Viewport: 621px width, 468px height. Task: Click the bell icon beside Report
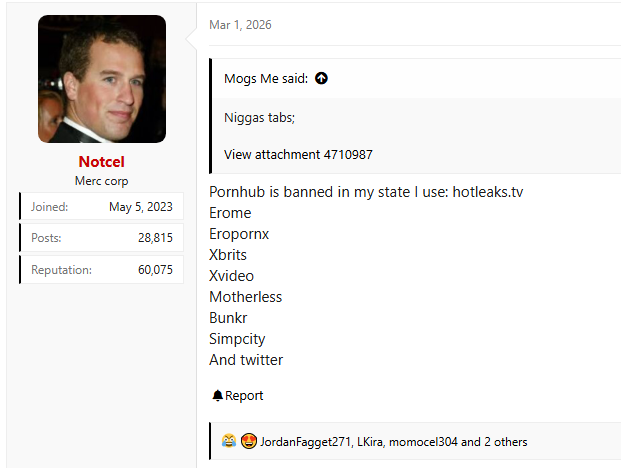(217, 396)
